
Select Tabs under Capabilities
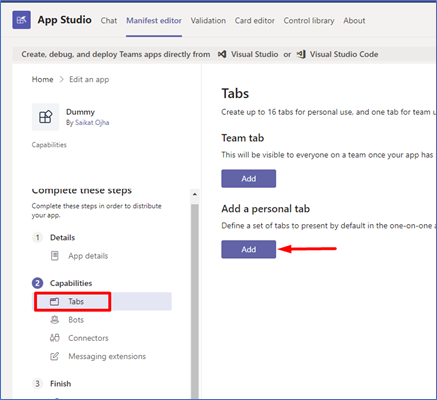pos(103,302)
